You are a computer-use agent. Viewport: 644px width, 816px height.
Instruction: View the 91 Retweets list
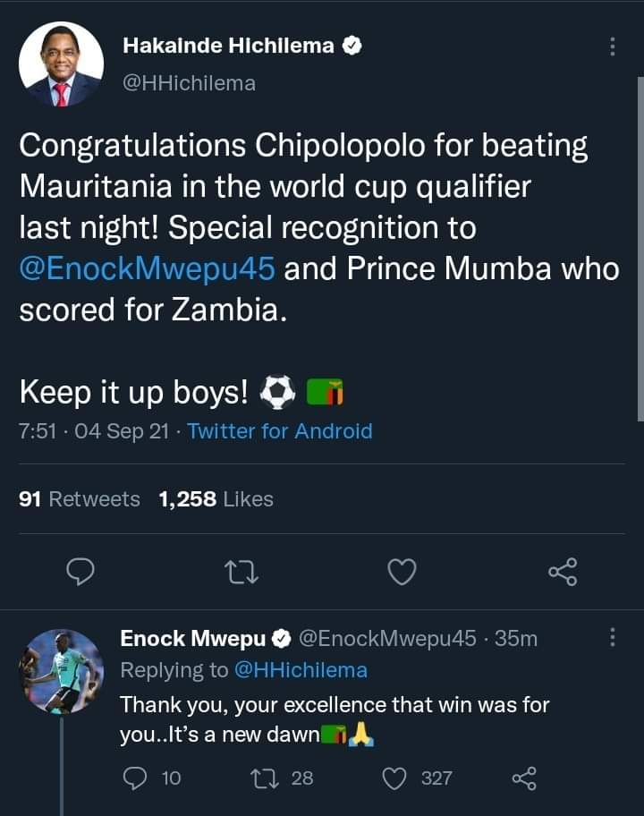pyautogui.click(x=80, y=499)
